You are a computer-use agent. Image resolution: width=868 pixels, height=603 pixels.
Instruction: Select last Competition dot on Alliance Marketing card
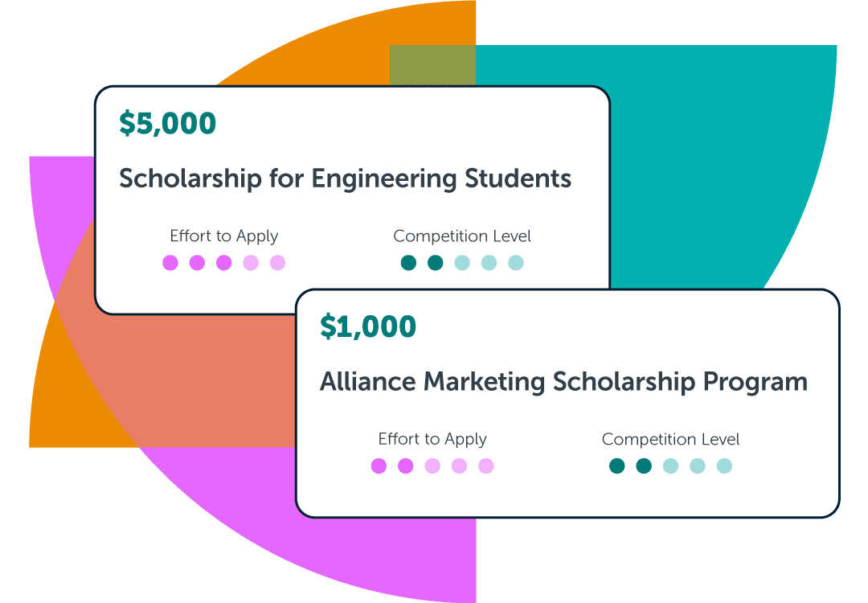(724, 466)
